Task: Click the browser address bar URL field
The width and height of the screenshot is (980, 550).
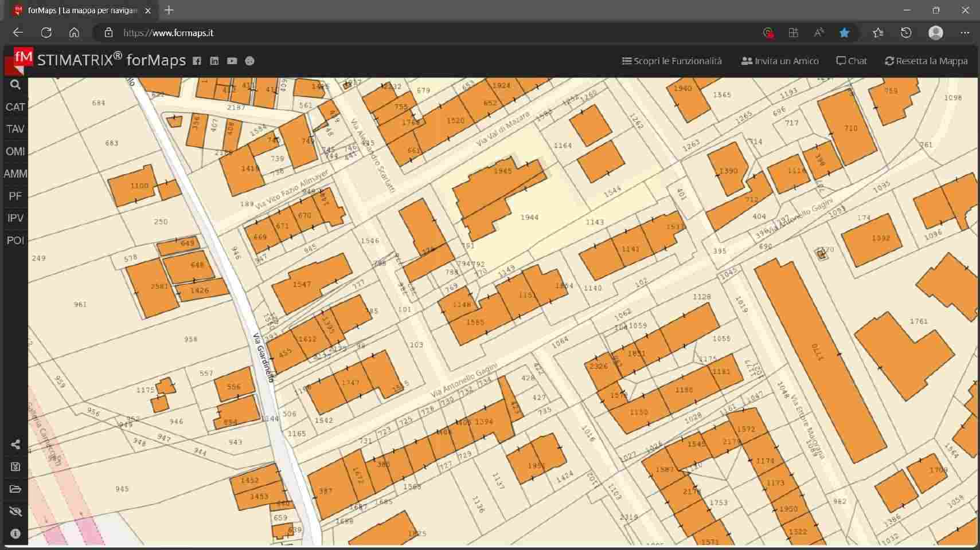Action: [x=401, y=33]
